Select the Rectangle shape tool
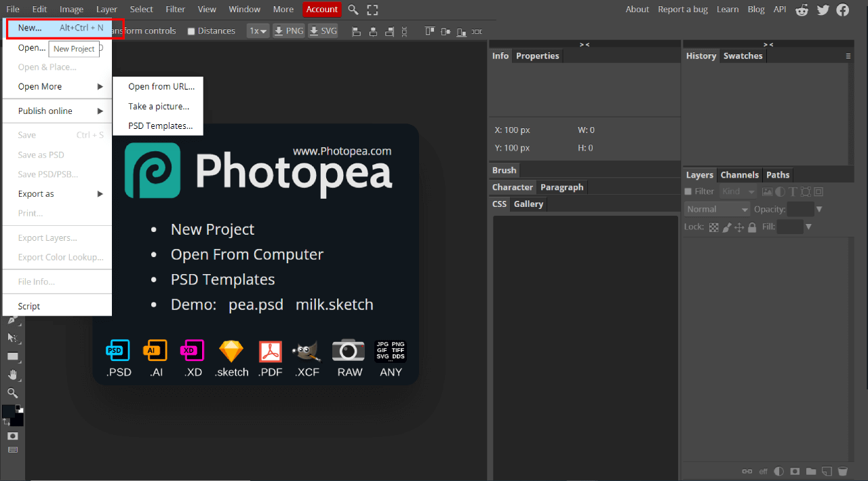 [13, 355]
